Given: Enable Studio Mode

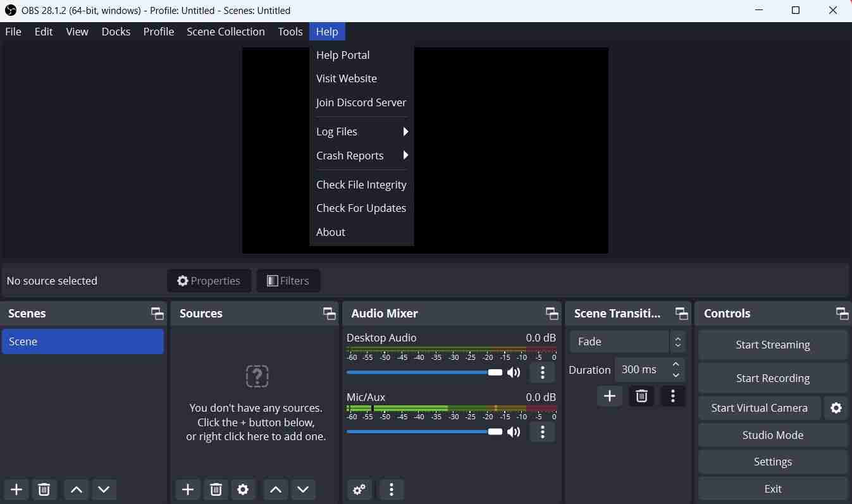Looking at the screenshot, I should pyautogui.click(x=772, y=435).
